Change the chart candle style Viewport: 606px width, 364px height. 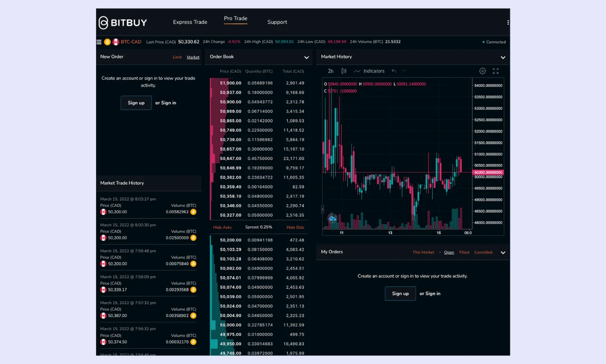344,71
